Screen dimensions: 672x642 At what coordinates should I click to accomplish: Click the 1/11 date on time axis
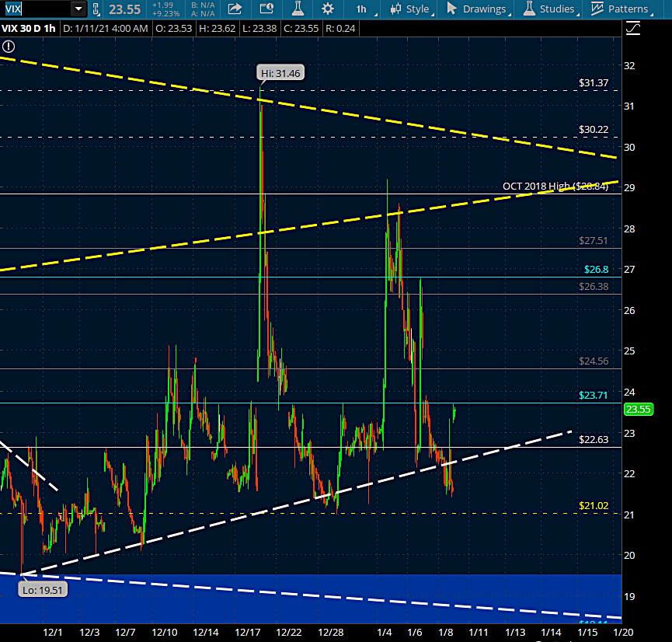[478, 633]
